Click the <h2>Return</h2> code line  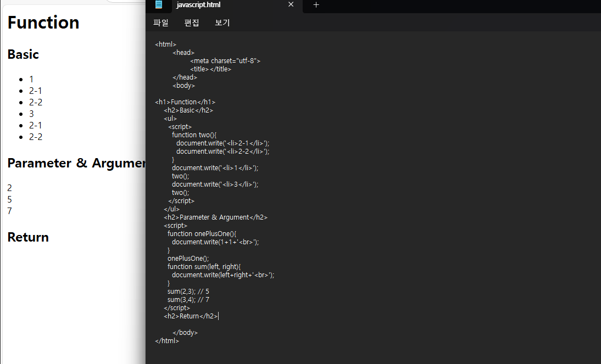(x=191, y=316)
